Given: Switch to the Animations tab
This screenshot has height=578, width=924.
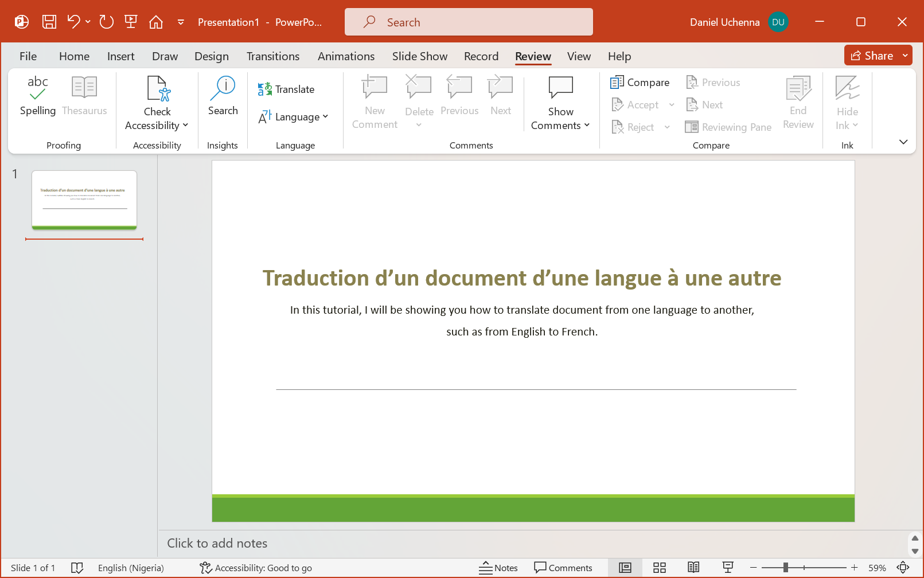Looking at the screenshot, I should pos(346,56).
